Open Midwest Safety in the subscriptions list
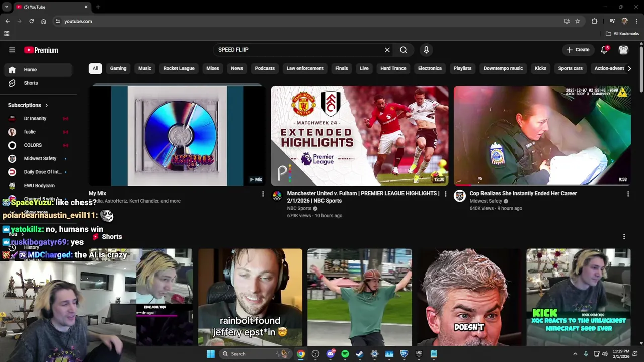Viewport: 644px width, 362px height. click(39, 158)
